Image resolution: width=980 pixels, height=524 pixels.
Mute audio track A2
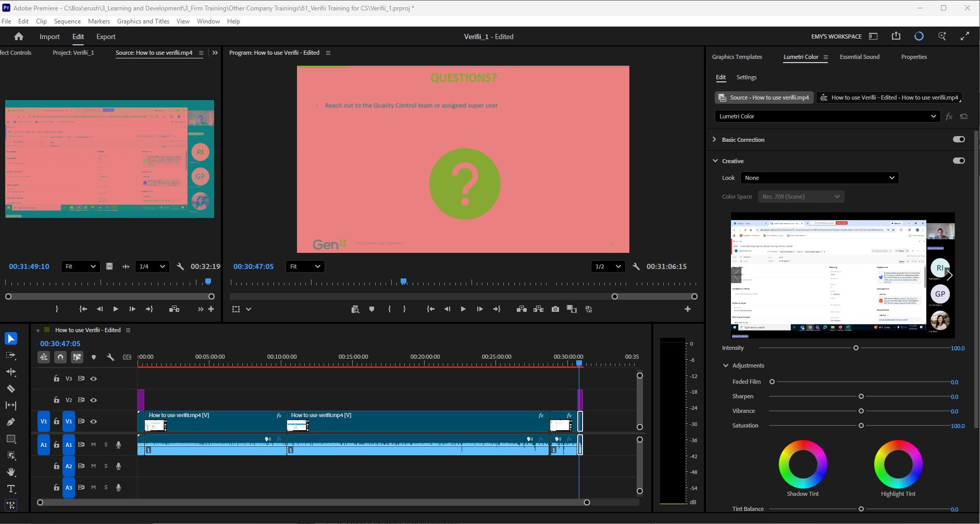click(93, 466)
